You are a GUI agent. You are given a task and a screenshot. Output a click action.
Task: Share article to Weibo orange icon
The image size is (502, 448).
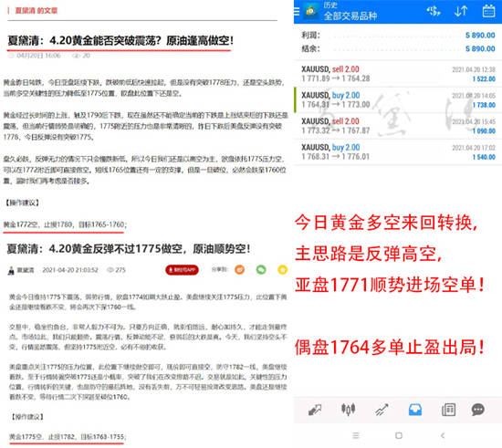point(240,270)
